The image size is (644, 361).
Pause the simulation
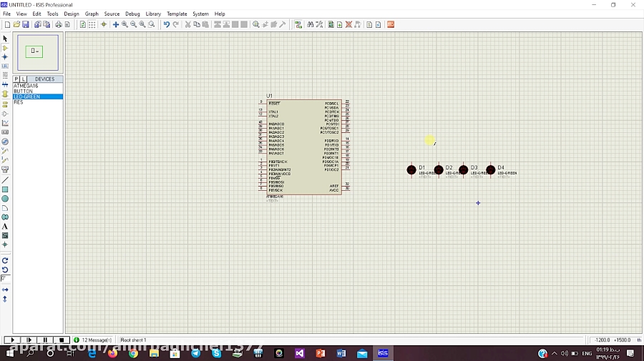pyautogui.click(x=46, y=340)
